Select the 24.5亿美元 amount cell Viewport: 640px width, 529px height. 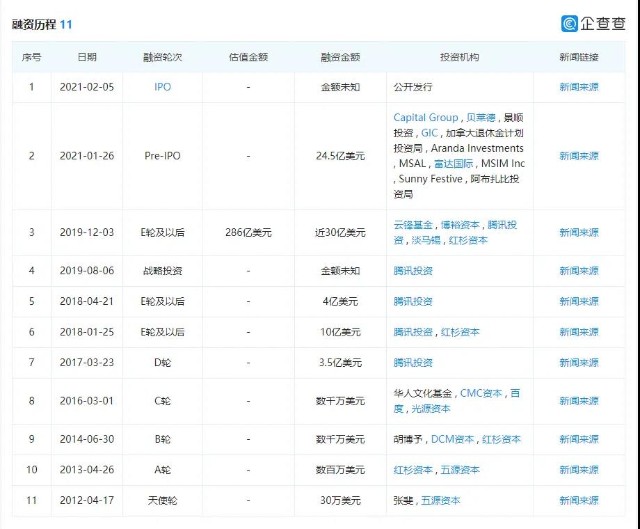point(340,156)
